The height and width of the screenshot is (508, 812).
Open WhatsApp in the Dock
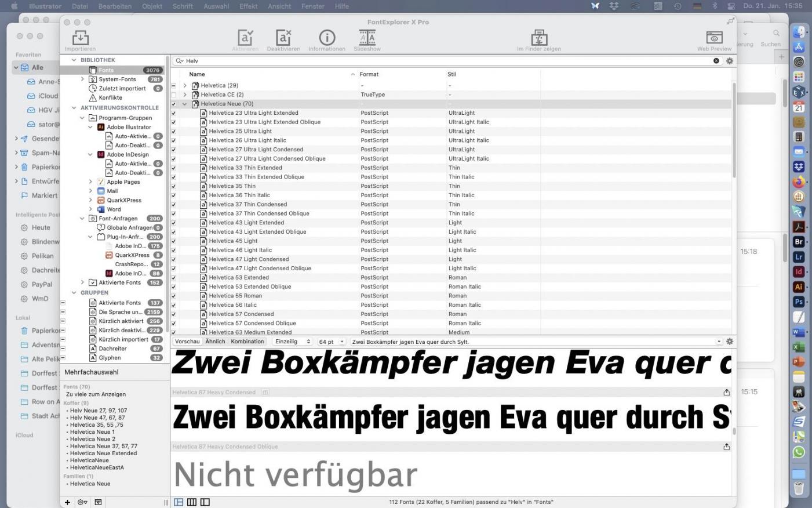(x=799, y=452)
